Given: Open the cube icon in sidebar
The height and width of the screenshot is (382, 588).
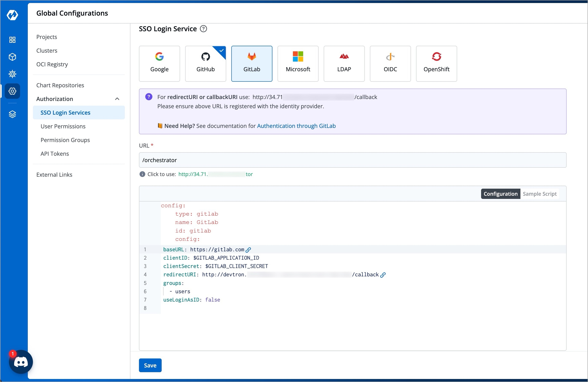Looking at the screenshot, I should pyautogui.click(x=12, y=57).
